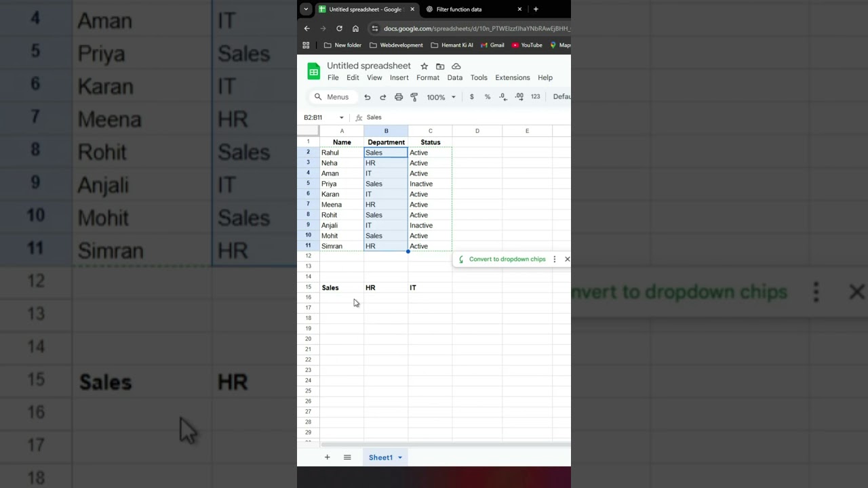This screenshot has height=488, width=868.
Task: Expand the name box dropdown arrow
Action: point(341,117)
